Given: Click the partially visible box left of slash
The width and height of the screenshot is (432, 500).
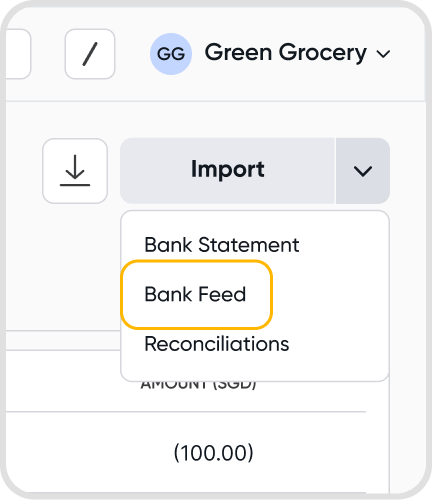Looking at the screenshot, I should (18, 54).
